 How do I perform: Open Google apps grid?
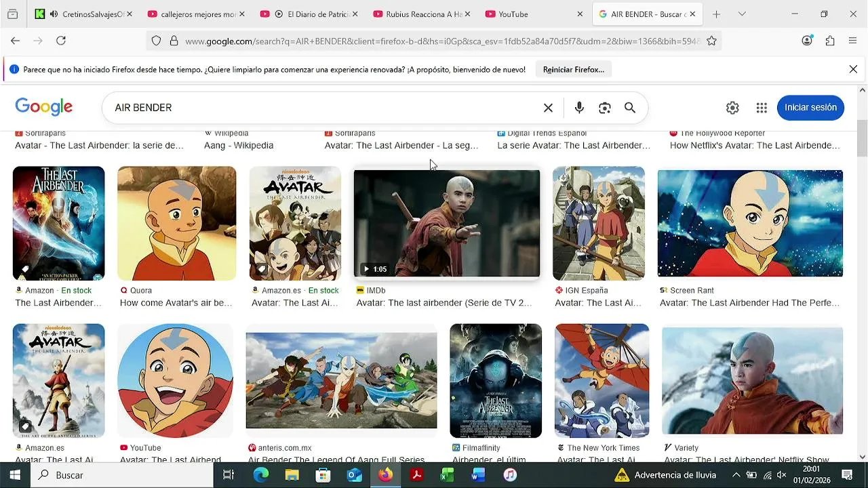[x=762, y=108]
